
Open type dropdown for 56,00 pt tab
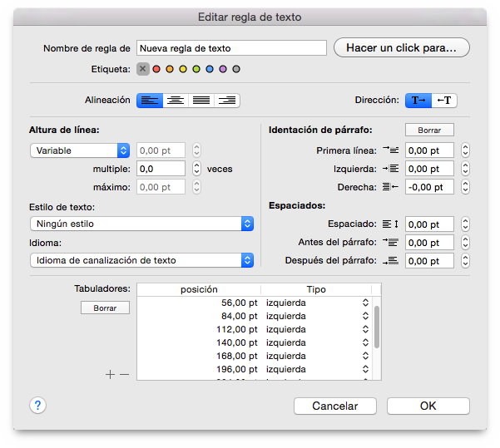click(x=365, y=303)
